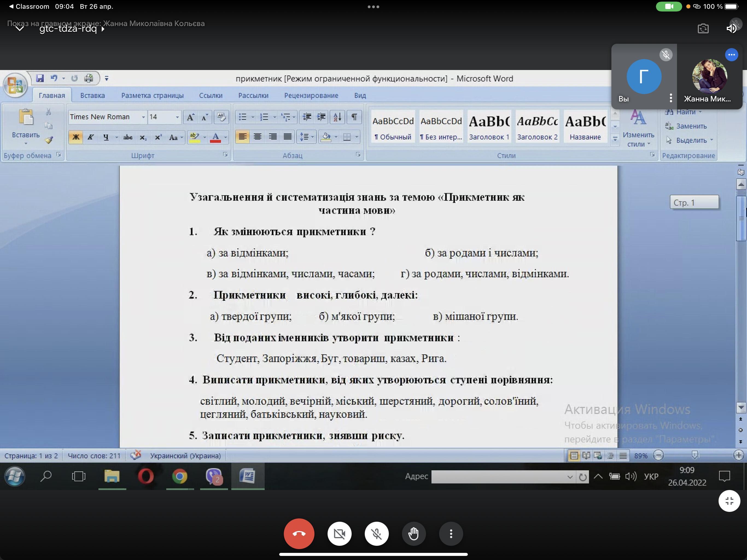The height and width of the screenshot is (560, 747).
Task: Toggle Bold formatting
Action: pyautogui.click(x=76, y=137)
